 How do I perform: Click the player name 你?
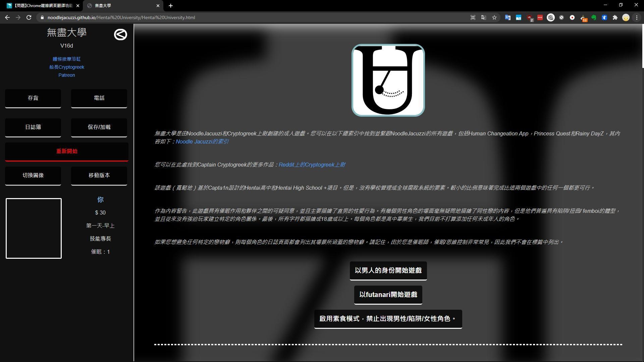100,200
